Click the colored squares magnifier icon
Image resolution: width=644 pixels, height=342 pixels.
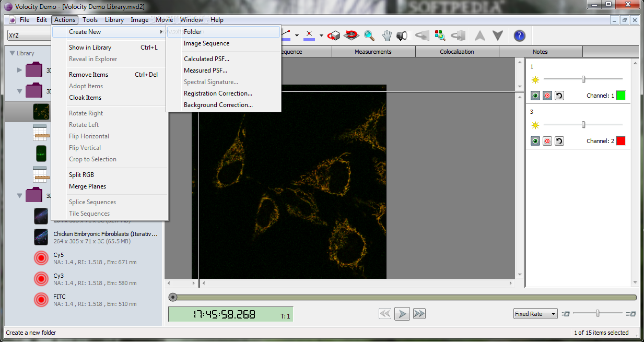point(440,36)
